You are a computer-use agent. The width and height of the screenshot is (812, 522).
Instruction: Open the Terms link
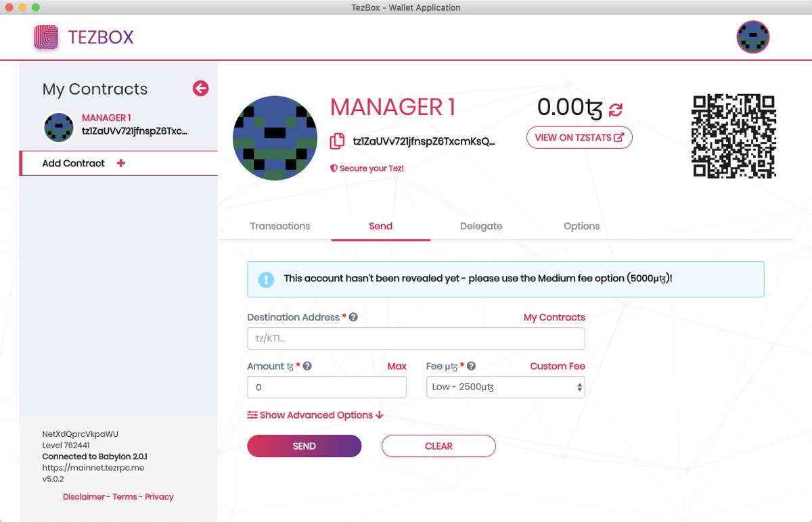coord(125,496)
